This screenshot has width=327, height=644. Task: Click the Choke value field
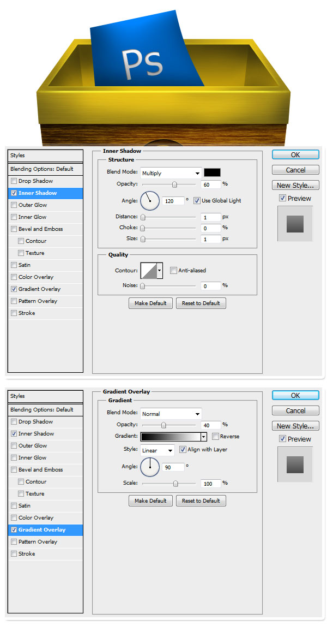[x=211, y=228]
